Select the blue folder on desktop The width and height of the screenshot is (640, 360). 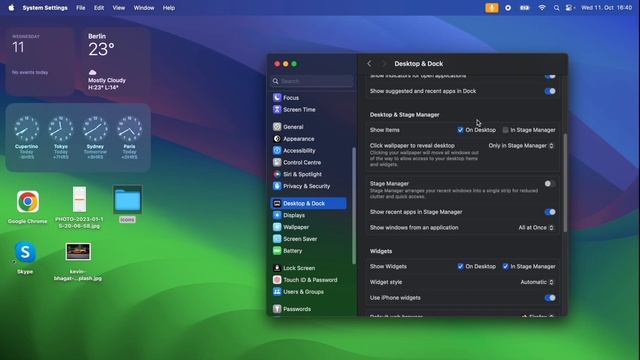click(x=127, y=200)
